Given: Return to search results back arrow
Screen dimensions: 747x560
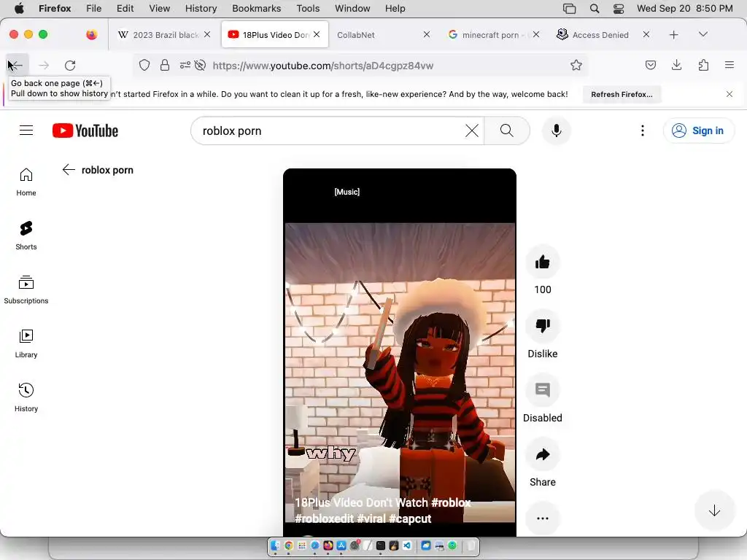Looking at the screenshot, I should tap(69, 170).
